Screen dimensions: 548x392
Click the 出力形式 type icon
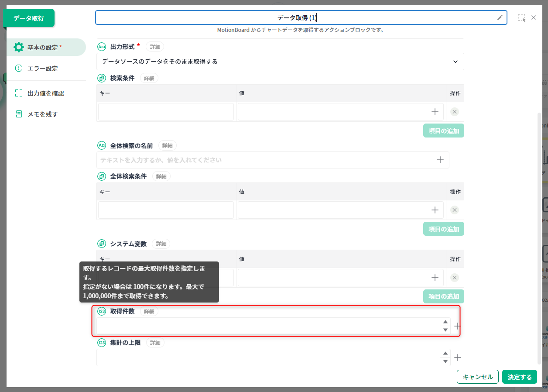[x=102, y=46]
